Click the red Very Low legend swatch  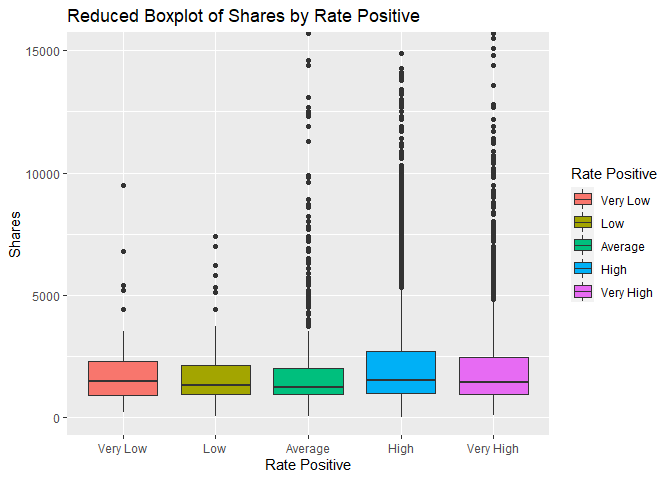pos(584,200)
